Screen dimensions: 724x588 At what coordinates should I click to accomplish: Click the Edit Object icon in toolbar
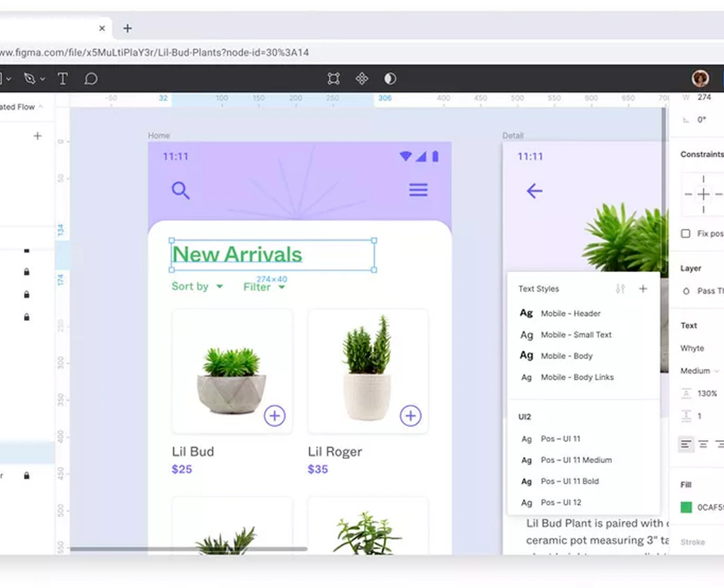[x=334, y=79]
